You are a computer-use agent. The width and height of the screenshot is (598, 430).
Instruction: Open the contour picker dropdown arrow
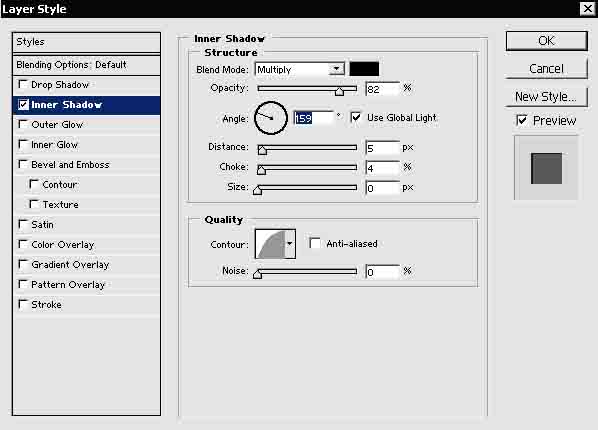click(x=290, y=243)
